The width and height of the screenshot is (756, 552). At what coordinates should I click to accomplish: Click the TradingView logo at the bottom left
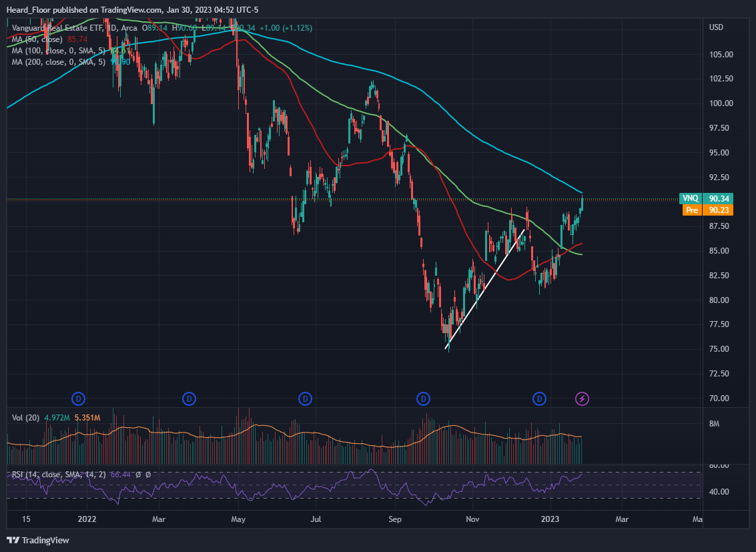click(x=38, y=541)
